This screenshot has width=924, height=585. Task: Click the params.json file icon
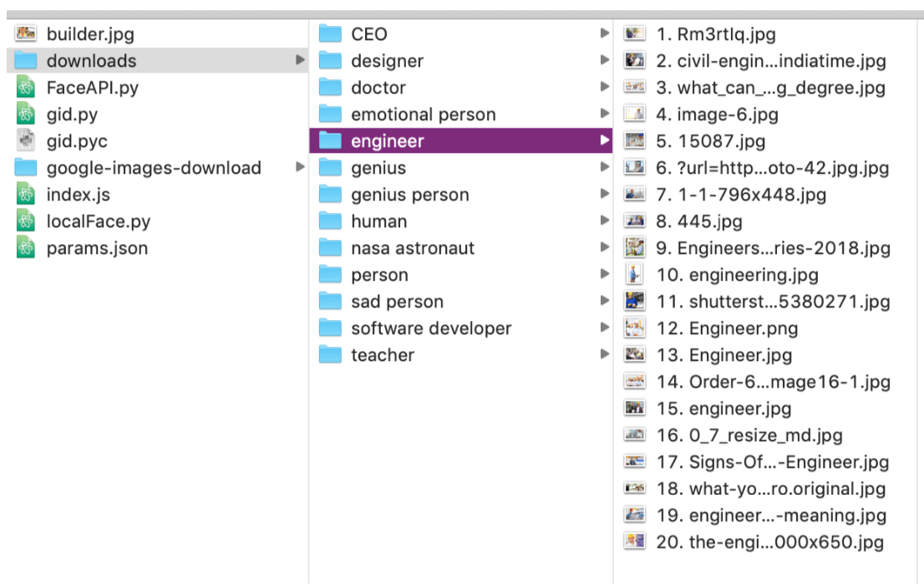click(x=25, y=247)
